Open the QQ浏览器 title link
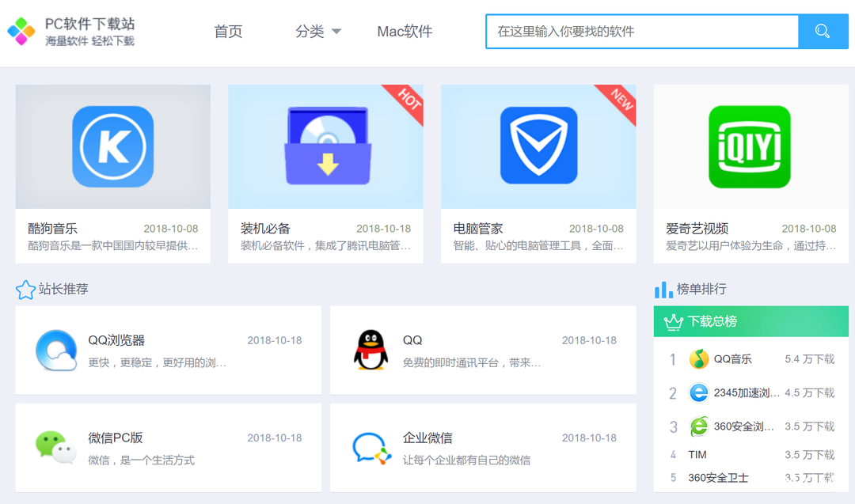 [x=116, y=340]
